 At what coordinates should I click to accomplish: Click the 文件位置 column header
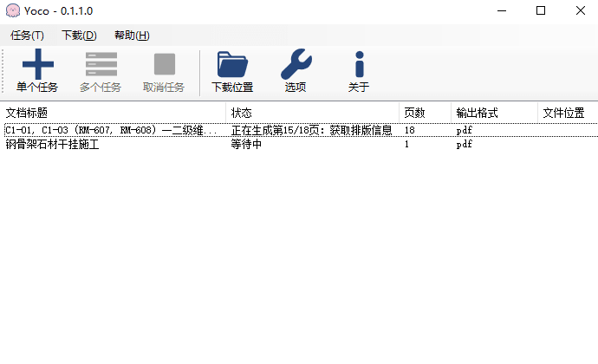[x=563, y=113]
